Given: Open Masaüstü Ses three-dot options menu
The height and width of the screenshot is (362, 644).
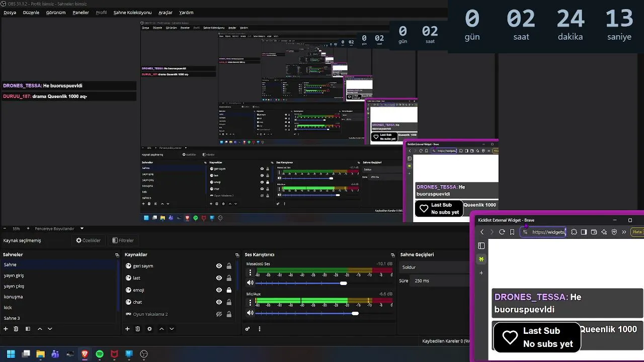Looking at the screenshot, I should point(250,273).
